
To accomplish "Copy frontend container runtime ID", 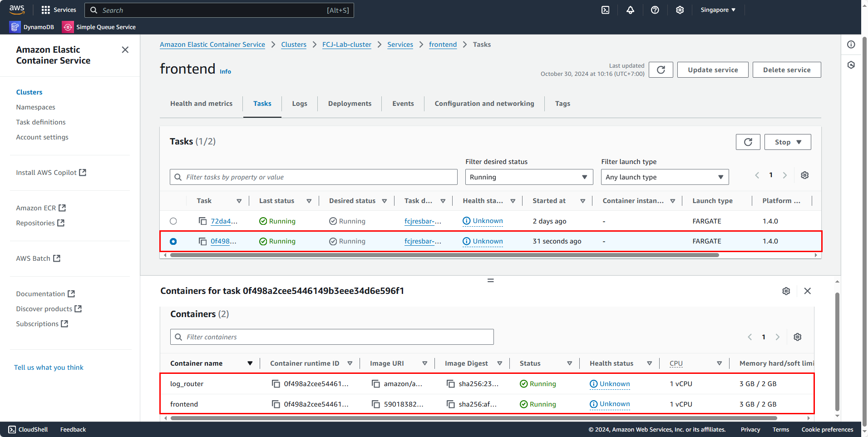I will [276, 404].
